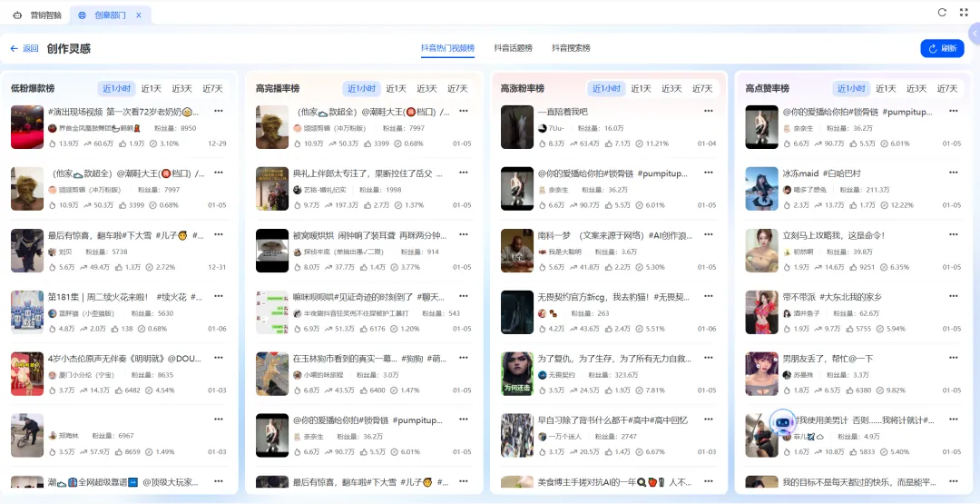The height and width of the screenshot is (504, 980).
Task: Open more menu for 第181集 video
Action: (x=219, y=296)
